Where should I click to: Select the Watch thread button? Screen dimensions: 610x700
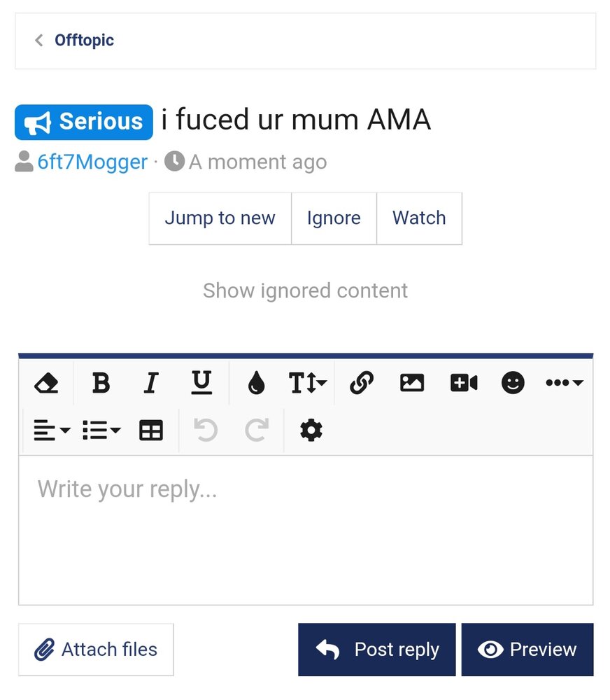[419, 218]
